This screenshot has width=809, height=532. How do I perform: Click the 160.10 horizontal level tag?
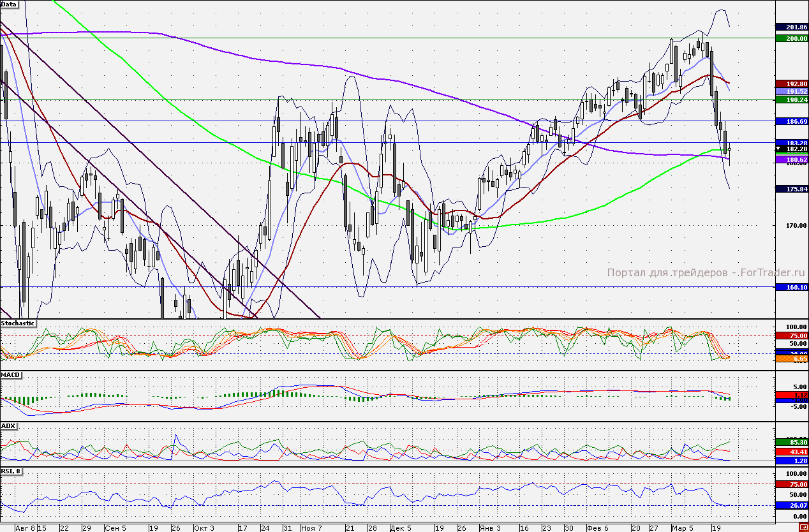pos(792,288)
